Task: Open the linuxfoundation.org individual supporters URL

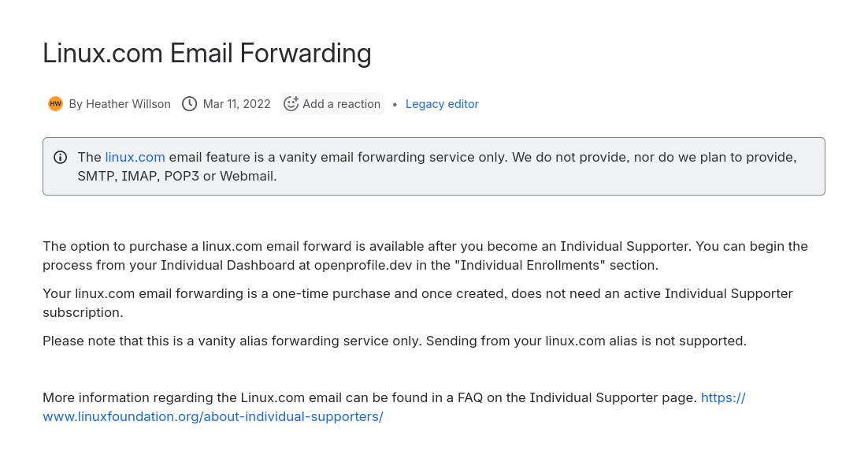Action: coord(213,416)
